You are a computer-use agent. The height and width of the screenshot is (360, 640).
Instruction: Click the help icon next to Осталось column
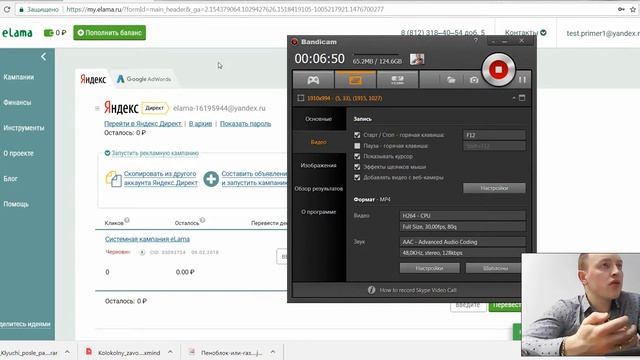coord(202,220)
